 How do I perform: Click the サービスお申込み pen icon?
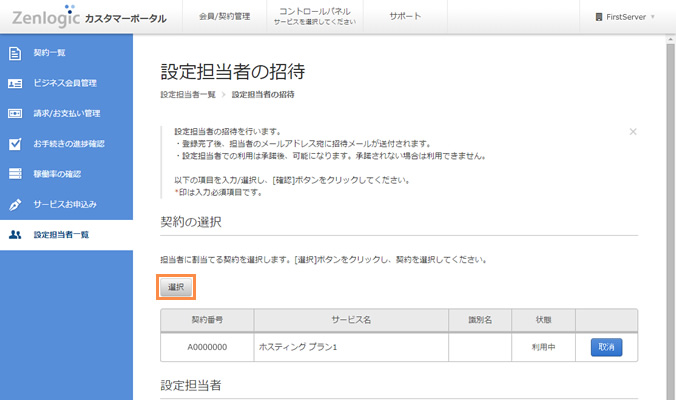tap(15, 204)
